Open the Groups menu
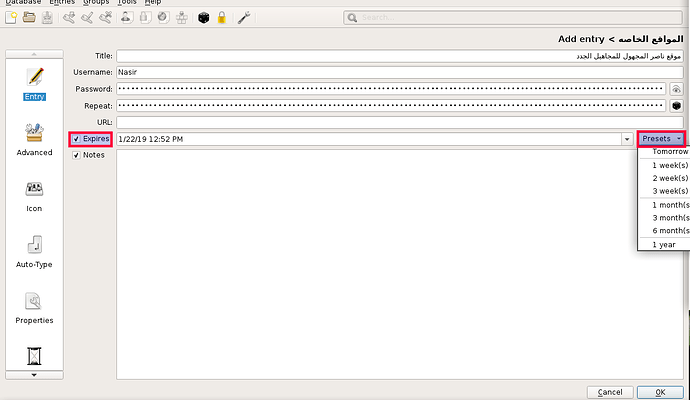This screenshot has height=400, width=690. click(96, 3)
